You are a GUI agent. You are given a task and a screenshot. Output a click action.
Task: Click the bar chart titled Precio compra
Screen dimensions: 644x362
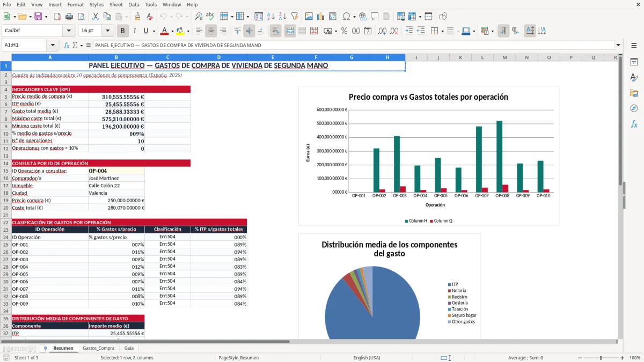428,156
